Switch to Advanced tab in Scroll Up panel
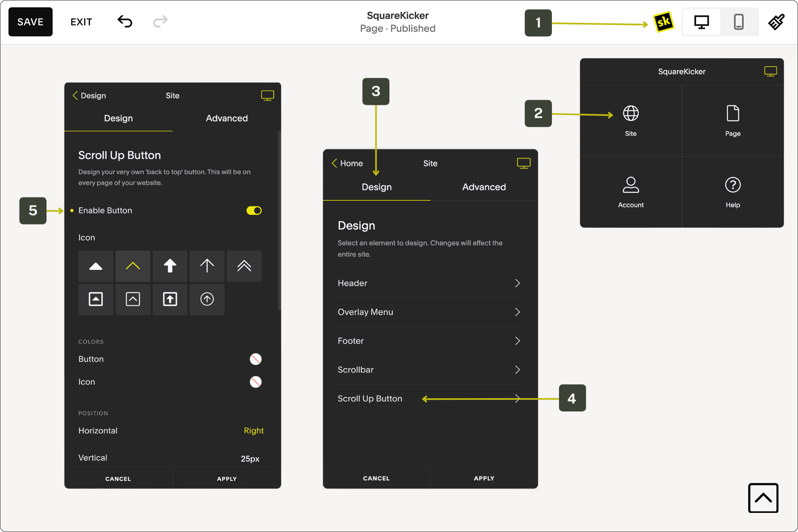Image resolution: width=798 pixels, height=532 pixels. (227, 118)
